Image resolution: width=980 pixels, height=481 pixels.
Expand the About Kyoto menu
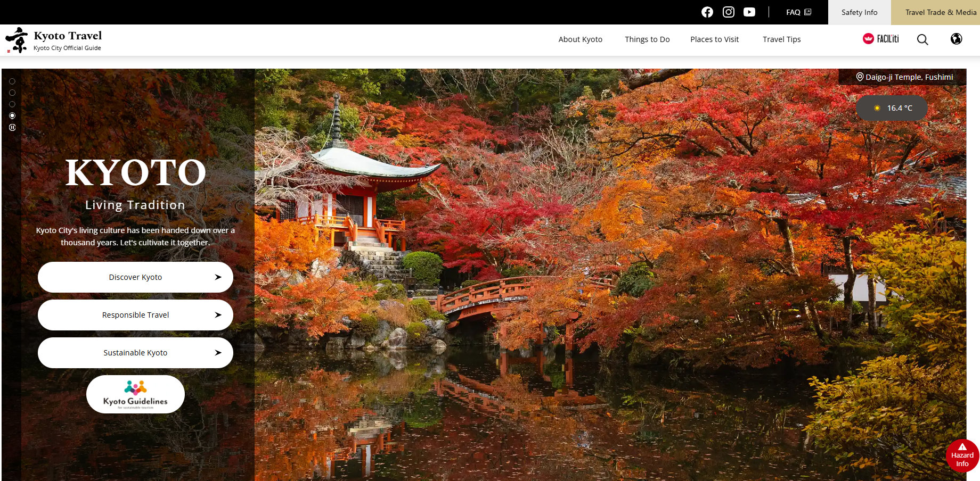(x=580, y=39)
